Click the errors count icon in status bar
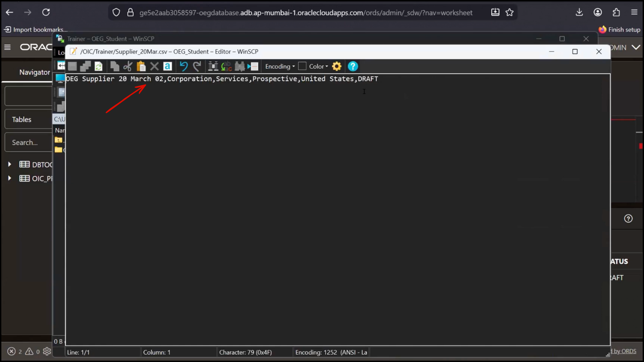The image size is (644, 362). [x=11, y=351]
